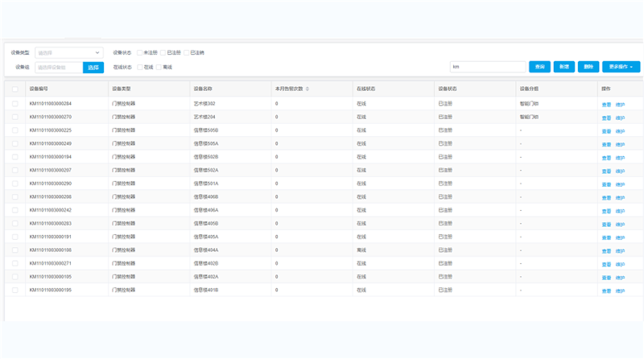This screenshot has width=644, height=359.
Task: Click the 已注册 status in 信息楼401B row
Action: 445,290
